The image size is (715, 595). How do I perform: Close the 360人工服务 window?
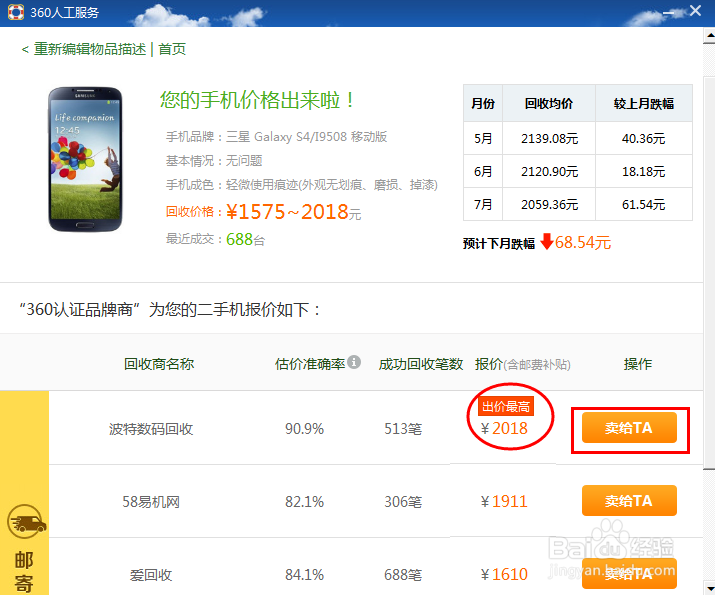[x=695, y=10]
